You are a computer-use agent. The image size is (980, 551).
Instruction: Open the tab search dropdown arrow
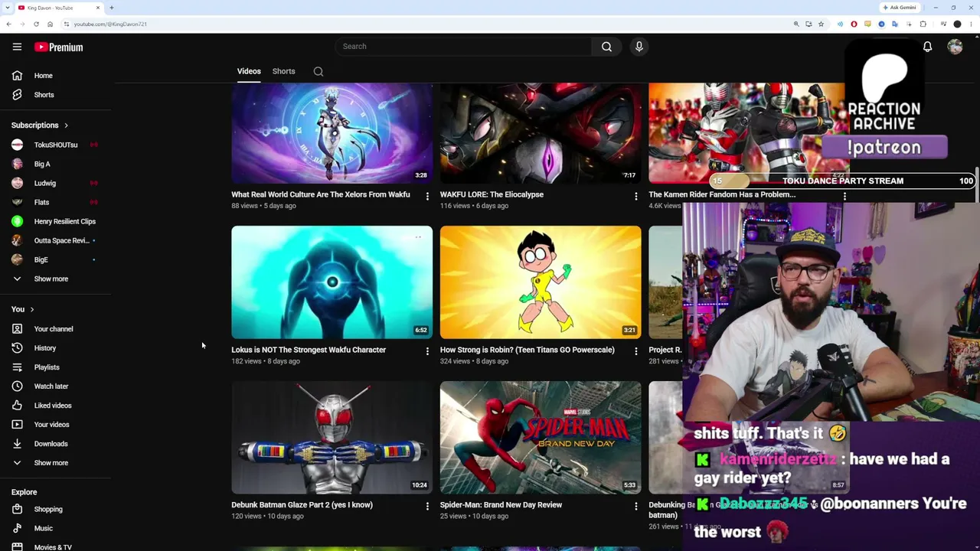pos(8,8)
